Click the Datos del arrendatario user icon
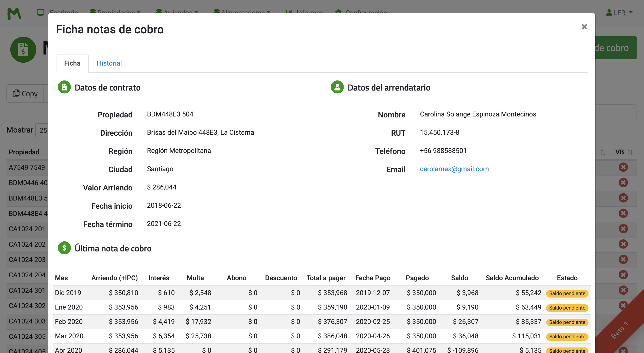Image resolution: width=644 pixels, height=353 pixels. coord(337,87)
